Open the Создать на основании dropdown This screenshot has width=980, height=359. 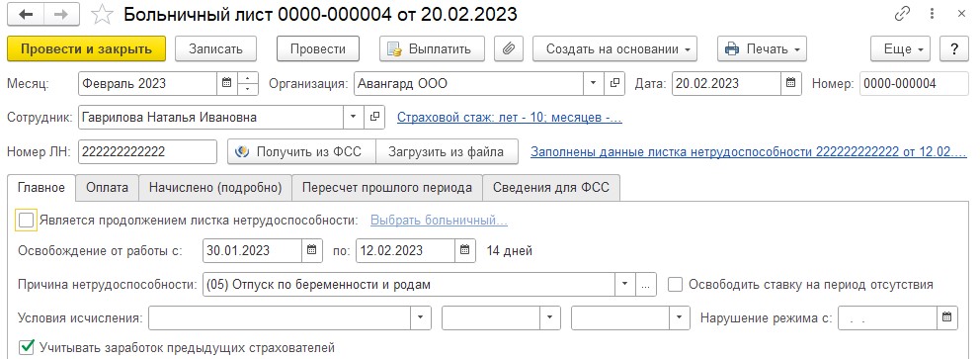615,48
